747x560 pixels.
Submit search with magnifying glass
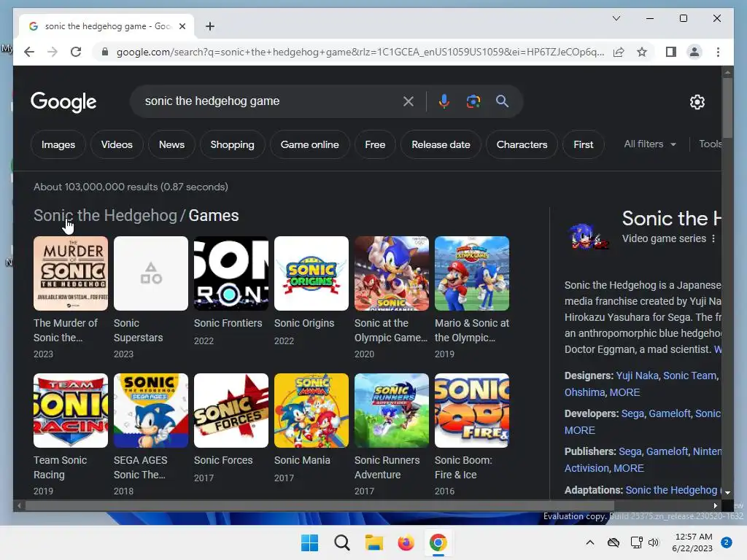[502, 101]
